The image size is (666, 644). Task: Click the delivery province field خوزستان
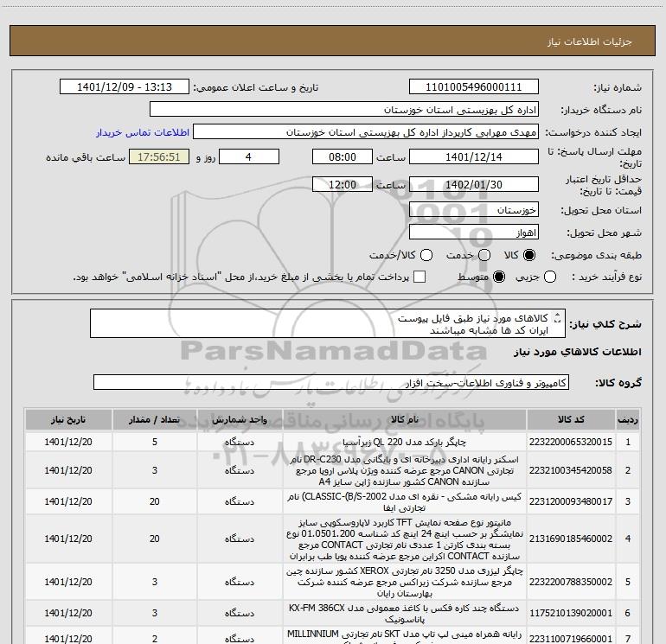coord(474,210)
